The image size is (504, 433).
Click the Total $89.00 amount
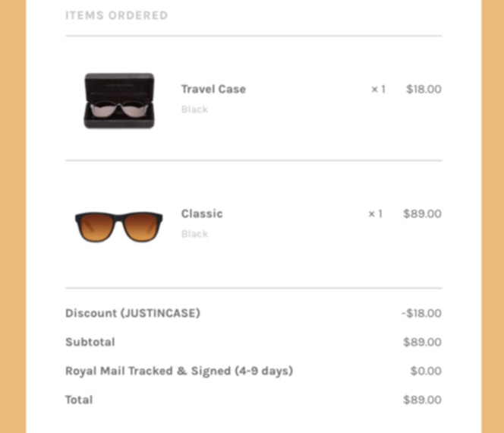click(x=422, y=400)
